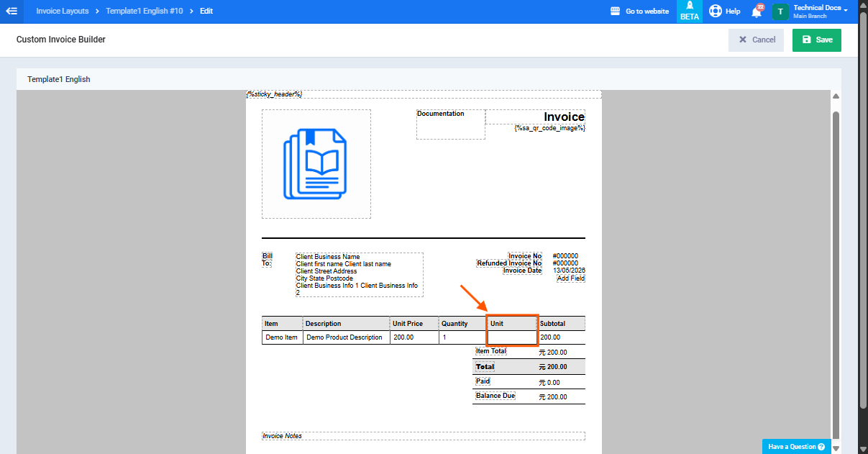Click the editor scrollbar up arrow
Screen dimensions: 868x454
point(836,97)
